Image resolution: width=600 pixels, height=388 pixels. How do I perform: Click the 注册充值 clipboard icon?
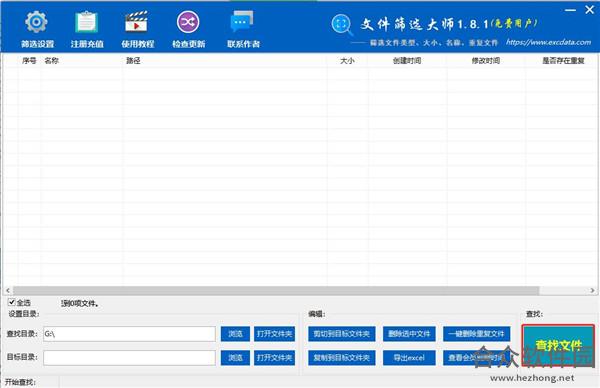[86, 22]
